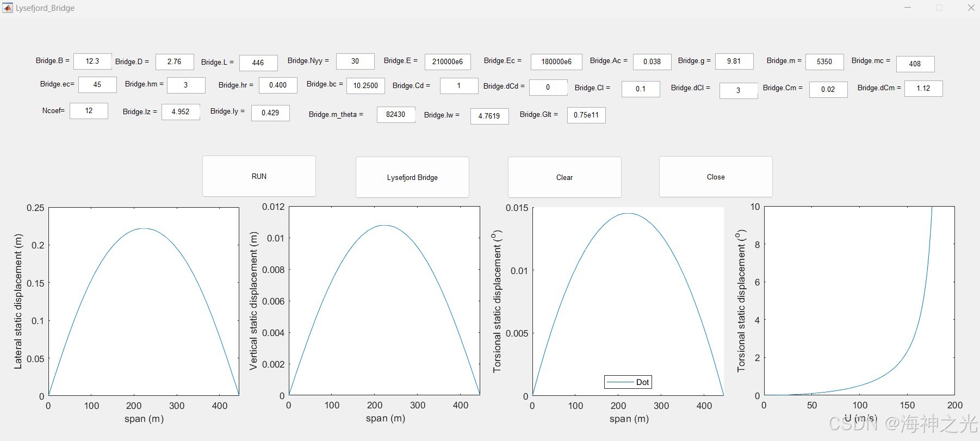Click the 'Bridge.Nyy =' label
Viewport: 980px width, 441px height.
point(308,60)
